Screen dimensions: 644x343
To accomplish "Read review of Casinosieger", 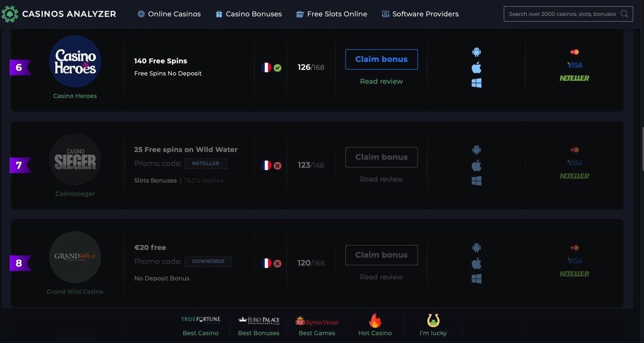I will pos(381,180).
